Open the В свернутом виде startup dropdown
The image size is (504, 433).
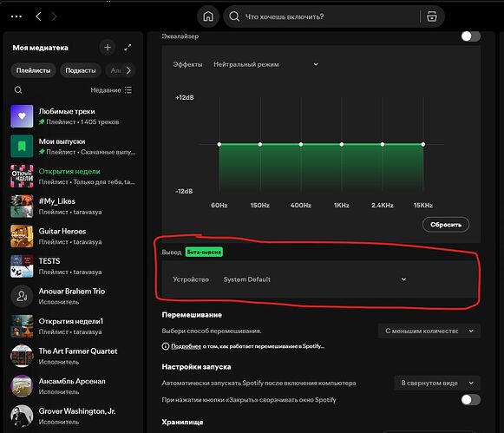[x=437, y=383]
